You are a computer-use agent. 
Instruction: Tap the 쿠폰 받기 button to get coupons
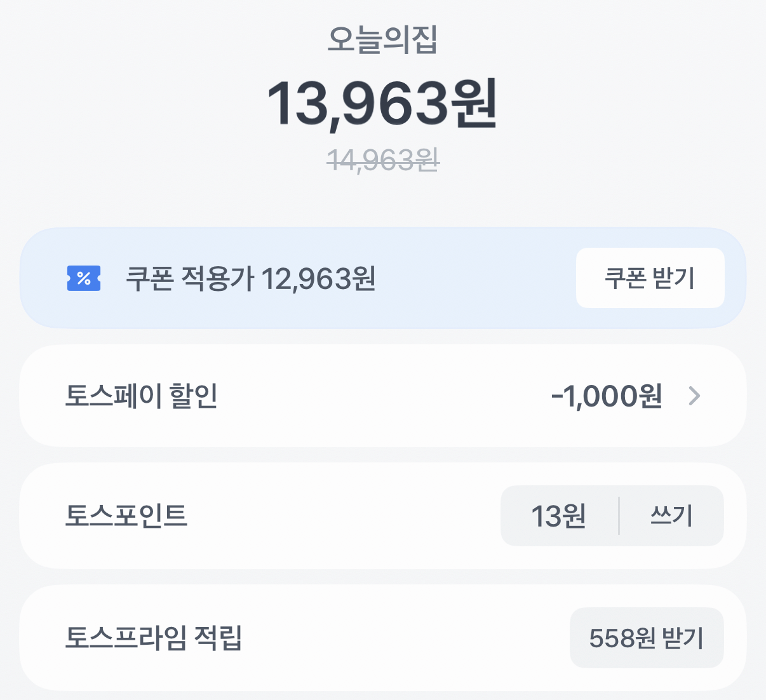(x=650, y=278)
